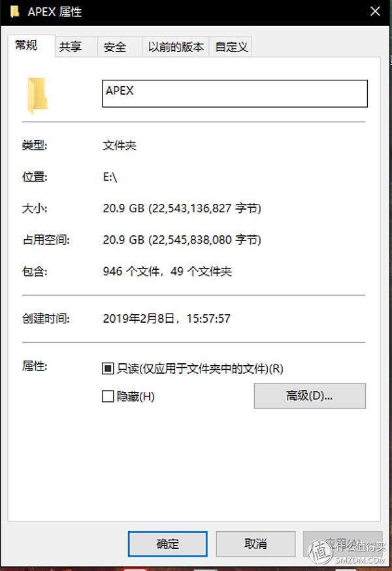Click the 取消 cancel button
The image size is (392, 571).
pos(255,544)
